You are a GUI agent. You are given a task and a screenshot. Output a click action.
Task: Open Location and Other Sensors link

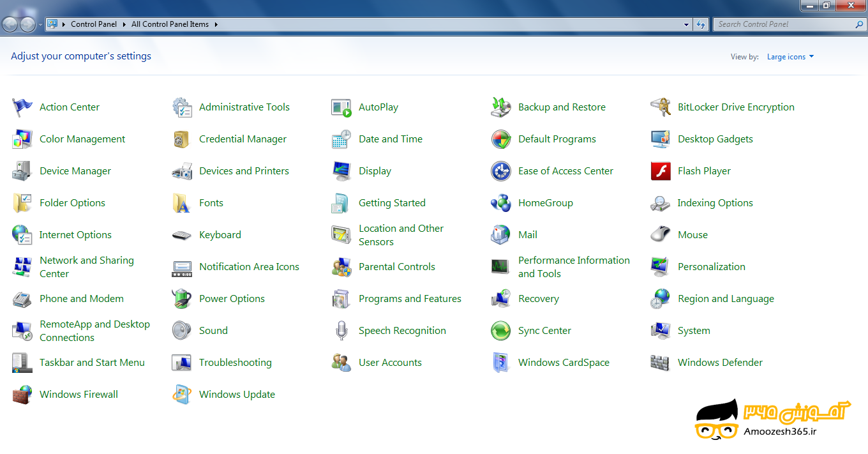click(x=401, y=235)
